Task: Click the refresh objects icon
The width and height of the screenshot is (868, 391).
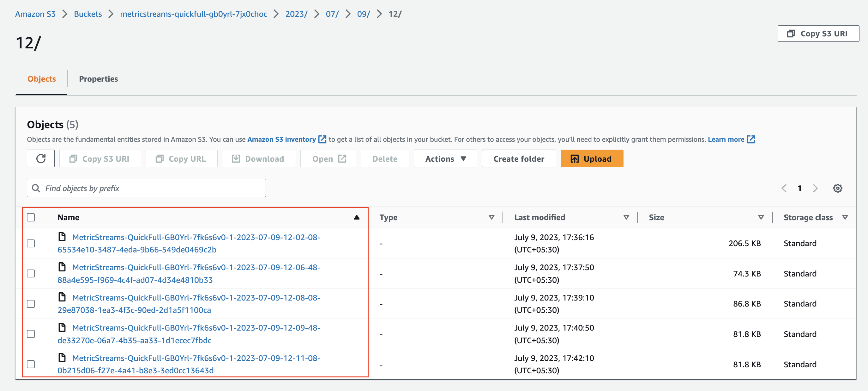Action: (40, 158)
